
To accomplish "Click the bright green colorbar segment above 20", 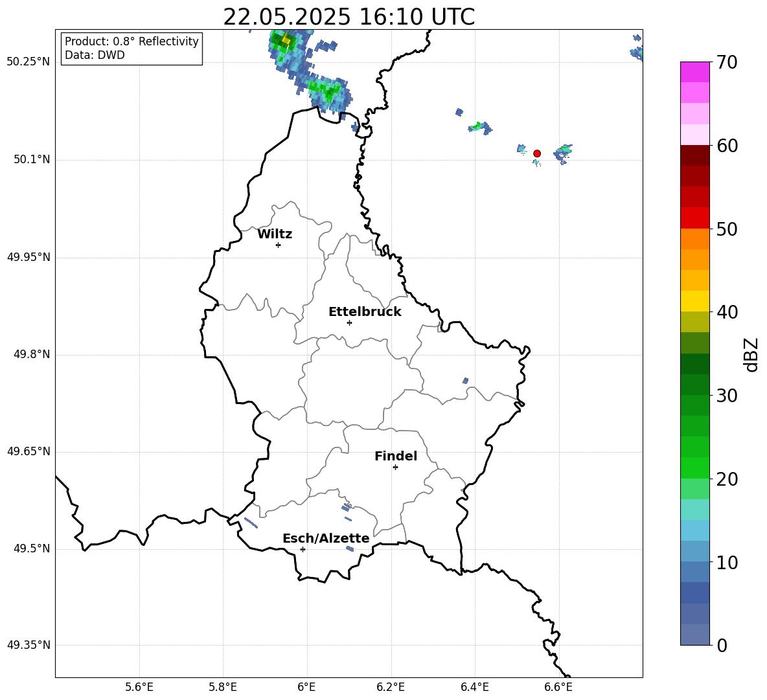I will tap(695, 468).
